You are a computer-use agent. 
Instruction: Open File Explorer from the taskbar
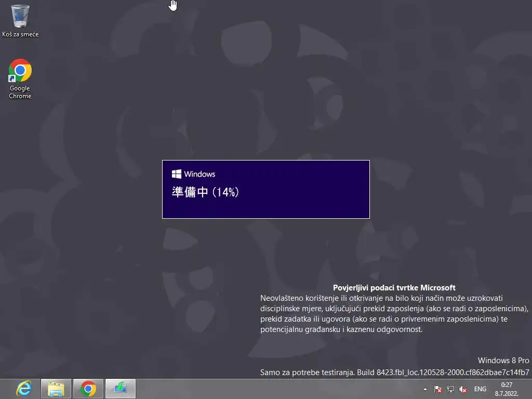pyautogui.click(x=56, y=389)
